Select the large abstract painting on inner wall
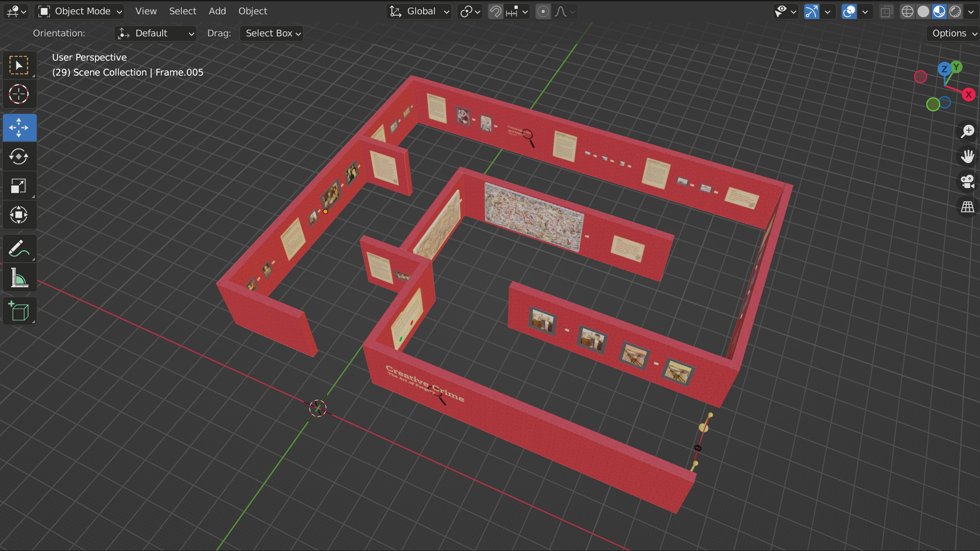Viewport: 980px width, 551px height. click(x=534, y=217)
